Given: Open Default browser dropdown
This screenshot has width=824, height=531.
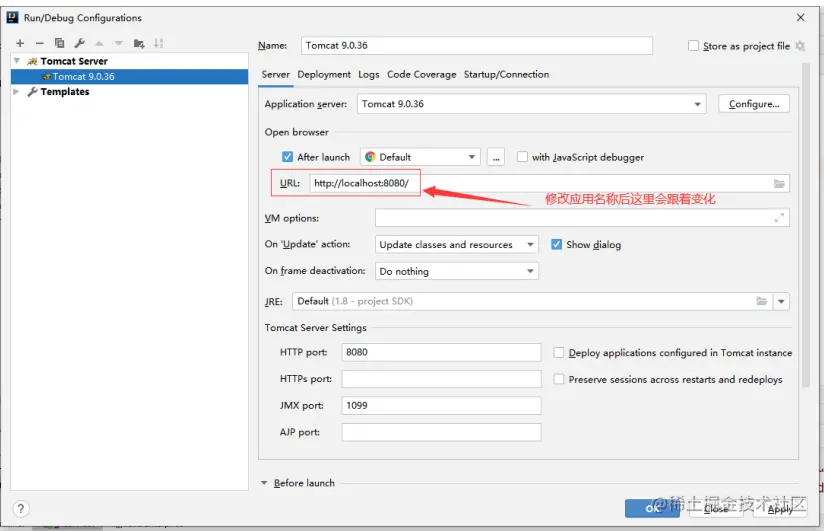Looking at the screenshot, I should 420,157.
